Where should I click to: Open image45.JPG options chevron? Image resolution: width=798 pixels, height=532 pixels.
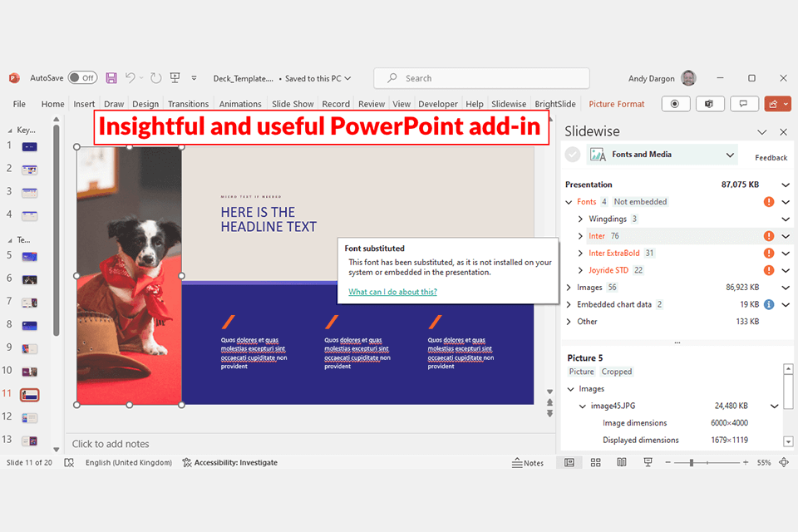(x=774, y=406)
